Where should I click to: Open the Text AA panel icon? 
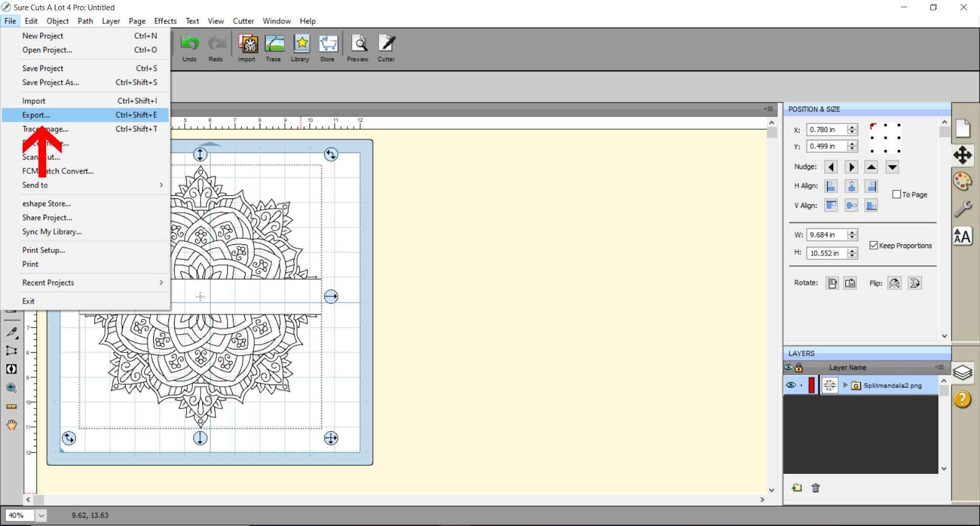point(963,236)
